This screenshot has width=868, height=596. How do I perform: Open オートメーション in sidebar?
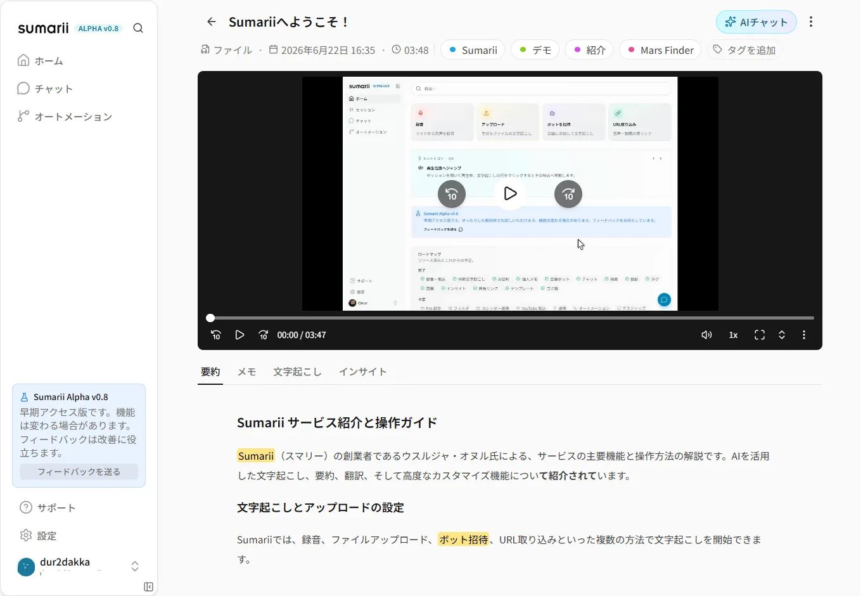65,117
